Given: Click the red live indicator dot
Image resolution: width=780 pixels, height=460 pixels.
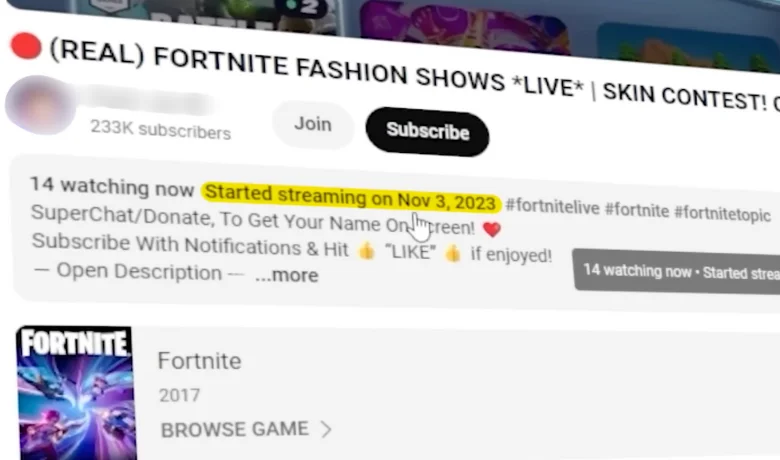Looking at the screenshot, I should pos(26,46).
